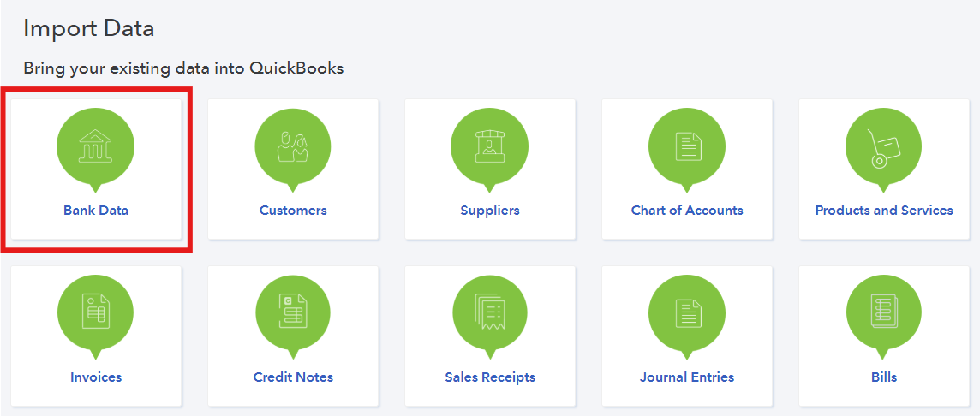The image size is (980, 416).
Task: Click the Journal Entries icon
Action: point(687,313)
